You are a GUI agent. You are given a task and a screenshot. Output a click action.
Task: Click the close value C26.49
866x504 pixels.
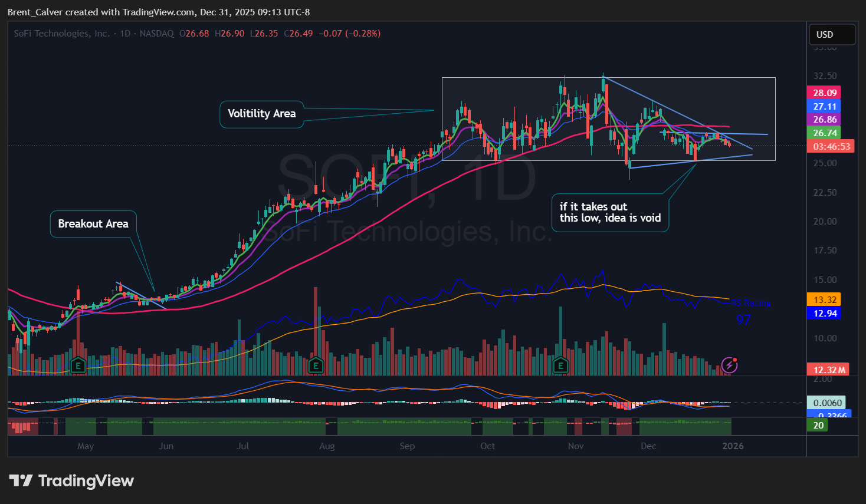tap(298, 34)
